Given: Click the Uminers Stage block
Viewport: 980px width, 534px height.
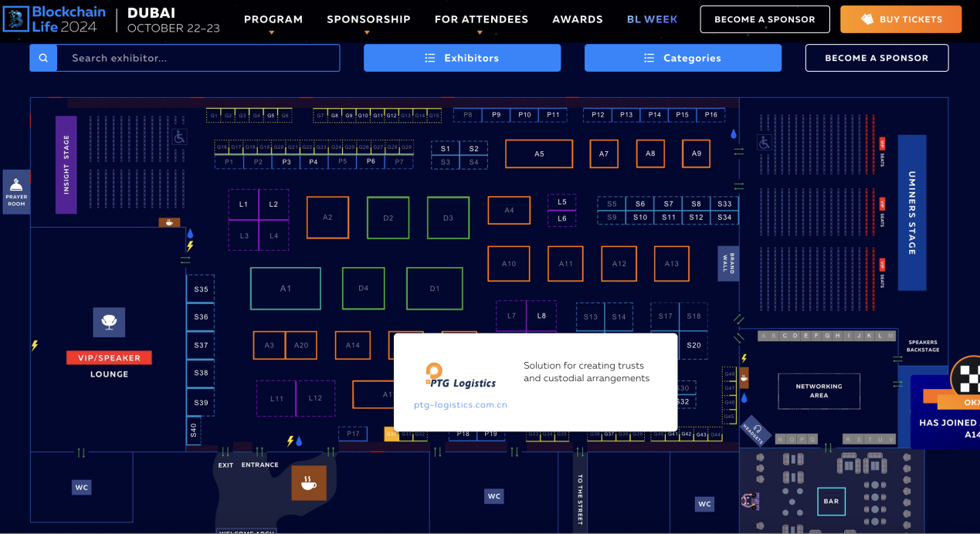Looking at the screenshot, I should (912, 213).
